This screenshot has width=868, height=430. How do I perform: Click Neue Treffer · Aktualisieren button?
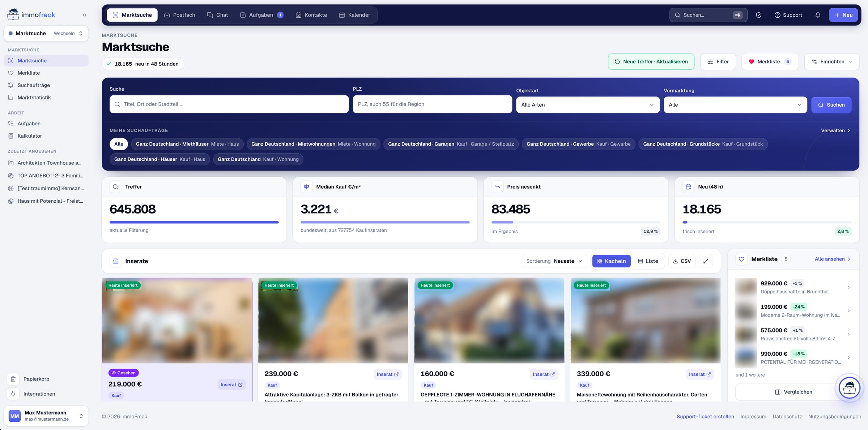(x=651, y=62)
